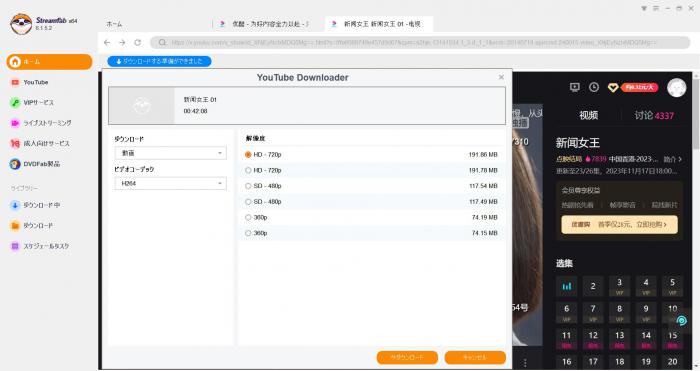The image size is (700, 371).
Task: Click the downloading (ダウンロード中) arrow icon
Action: point(15,205)
